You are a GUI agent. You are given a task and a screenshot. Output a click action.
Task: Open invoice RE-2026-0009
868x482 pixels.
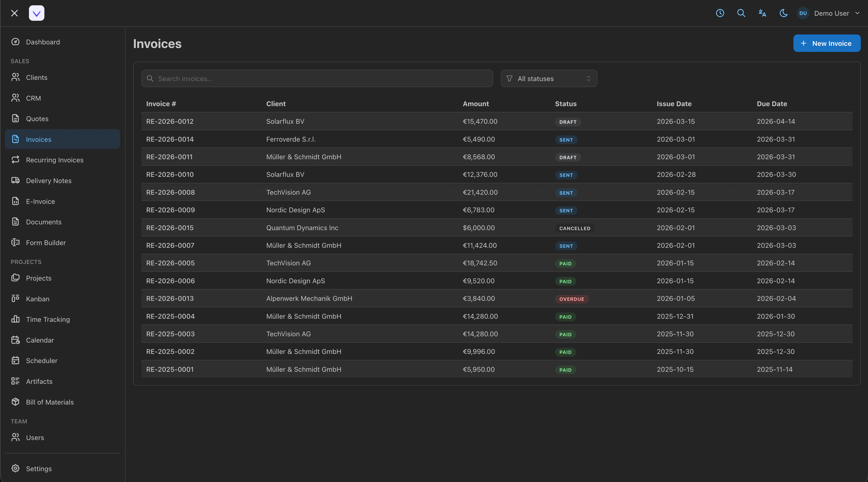(171, 210)
